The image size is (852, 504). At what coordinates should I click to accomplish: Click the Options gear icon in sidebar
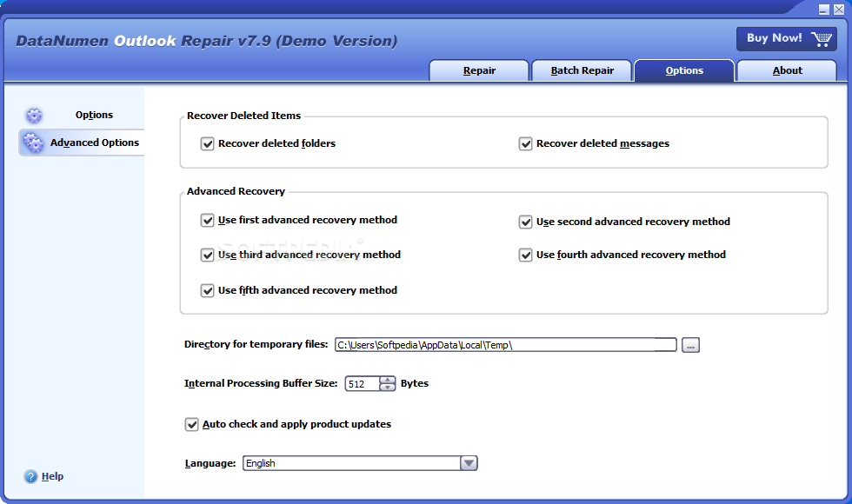[34, 115]
